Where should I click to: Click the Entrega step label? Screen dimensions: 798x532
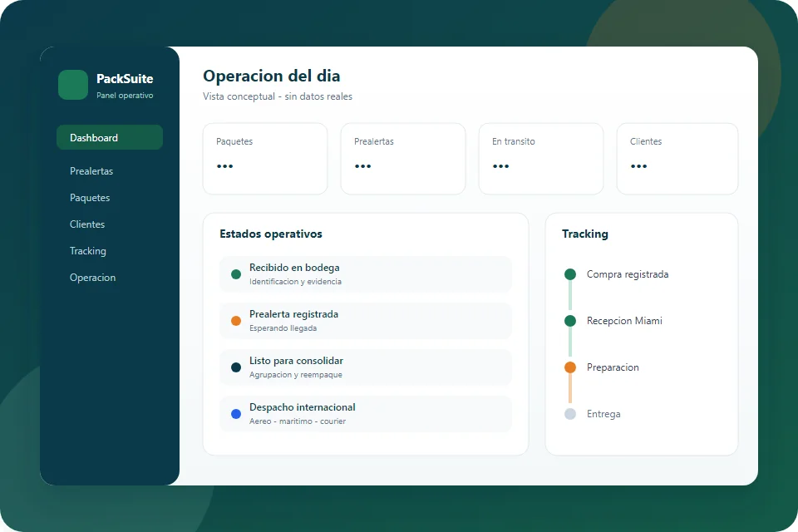tap(603, 414)
